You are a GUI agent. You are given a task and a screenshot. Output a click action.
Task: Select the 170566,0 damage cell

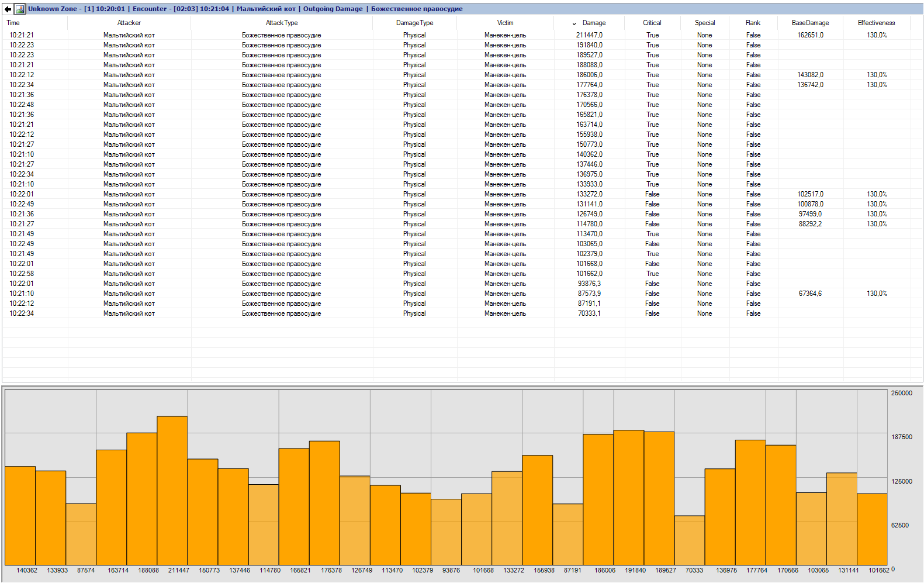point(589,105)
